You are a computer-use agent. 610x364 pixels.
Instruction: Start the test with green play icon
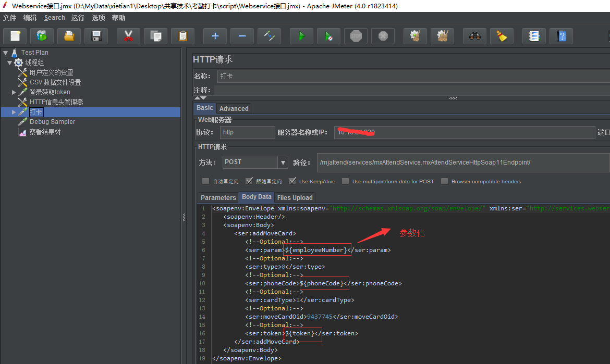[301, 36]
